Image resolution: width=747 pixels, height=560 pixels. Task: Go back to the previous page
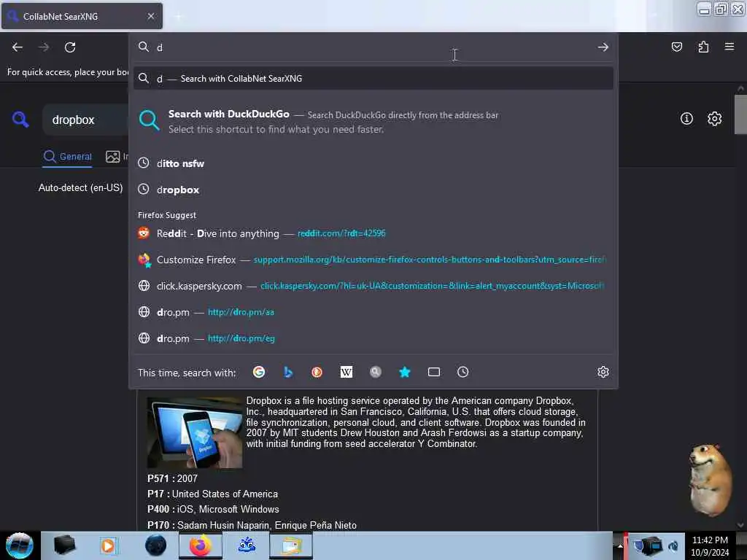18,47
